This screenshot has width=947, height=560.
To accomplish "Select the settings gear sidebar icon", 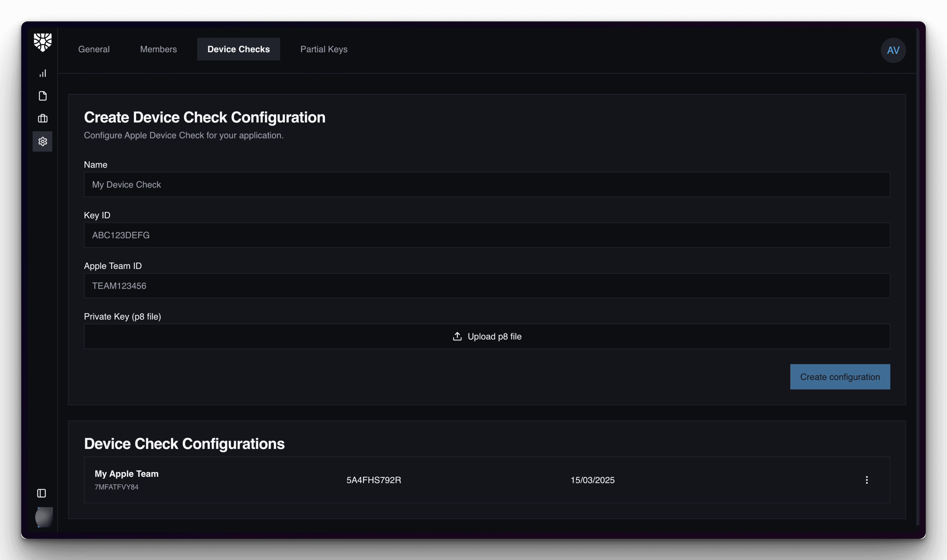I will (43, 141).
